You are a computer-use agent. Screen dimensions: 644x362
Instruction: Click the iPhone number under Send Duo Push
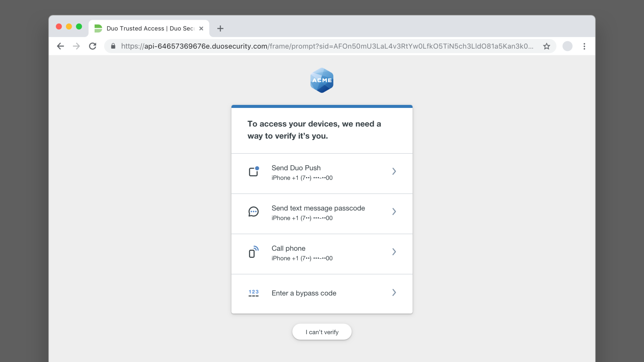pyautogui.click(x=302, y=178)
